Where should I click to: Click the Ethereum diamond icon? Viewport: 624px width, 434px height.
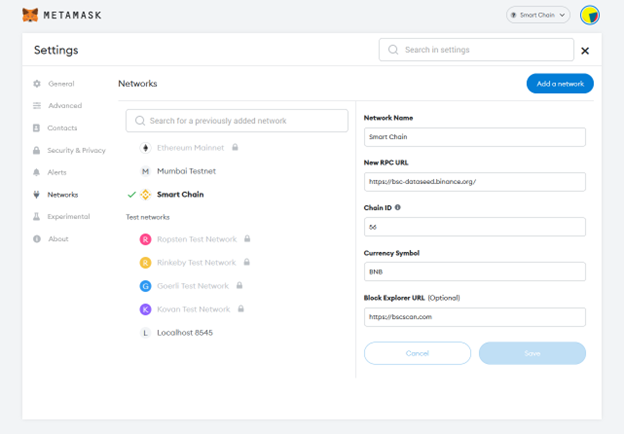click(x=145, y=148)
